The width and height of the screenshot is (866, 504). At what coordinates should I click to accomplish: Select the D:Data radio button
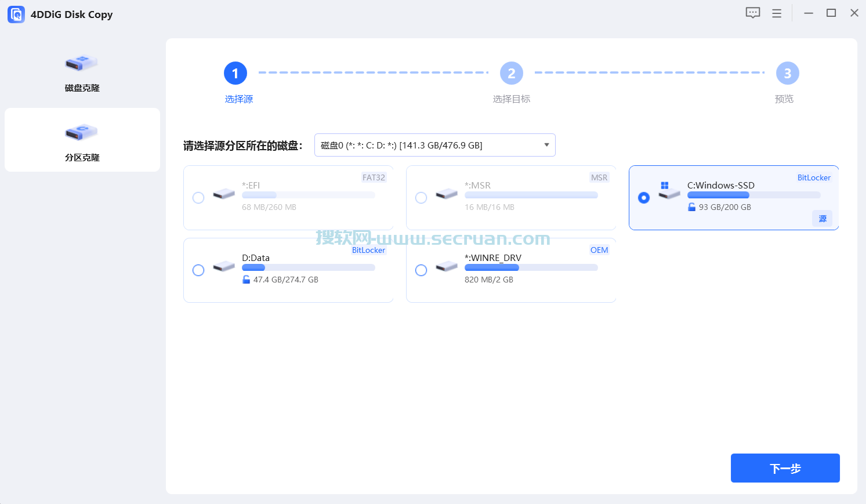pos(198,270)
